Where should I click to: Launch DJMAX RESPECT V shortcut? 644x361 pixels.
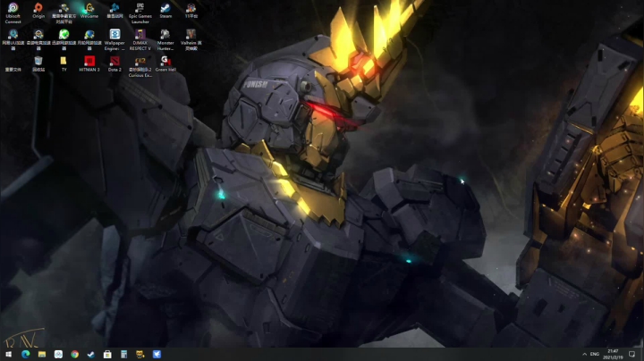(x=140, y=39)
